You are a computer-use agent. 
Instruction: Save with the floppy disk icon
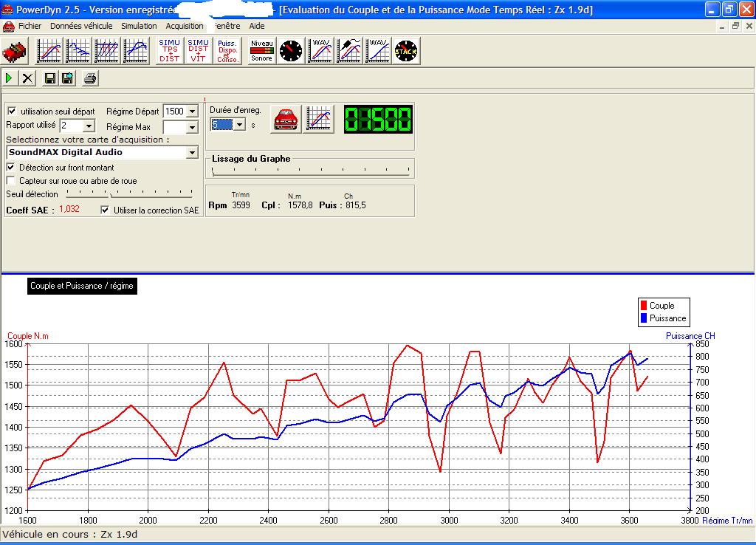point(49,78)
